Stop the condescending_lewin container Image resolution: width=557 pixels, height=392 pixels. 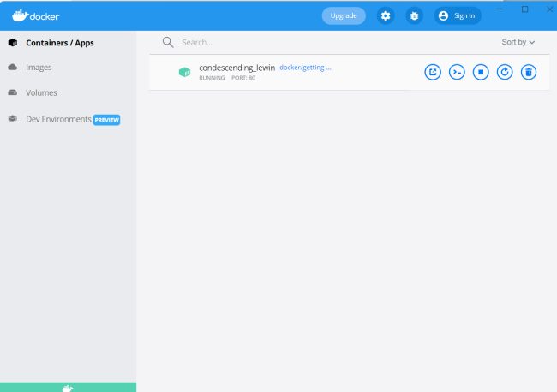(x=481, y=73)
